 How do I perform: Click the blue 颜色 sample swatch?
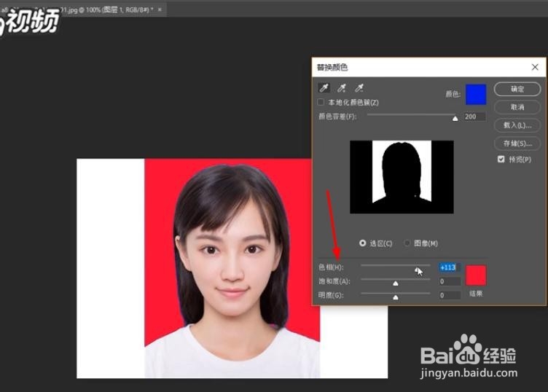click(476, 94)
